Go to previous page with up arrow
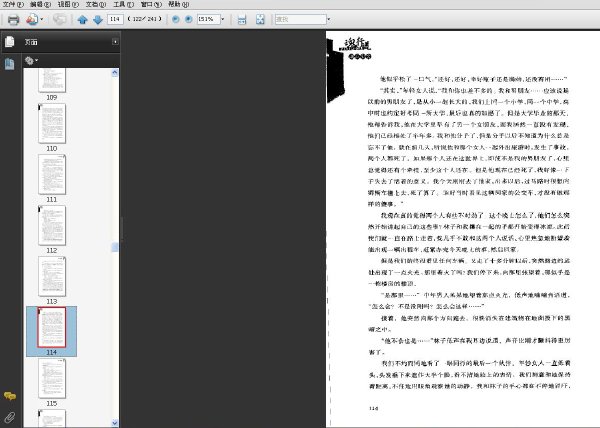 (82, 20)
